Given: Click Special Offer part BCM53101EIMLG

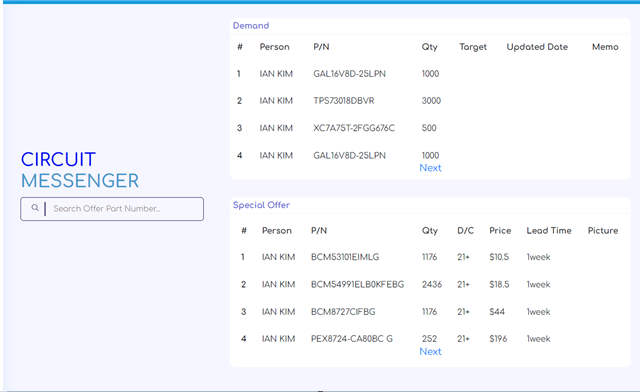Looking at the screenshot, I should [x=345, y=257].
